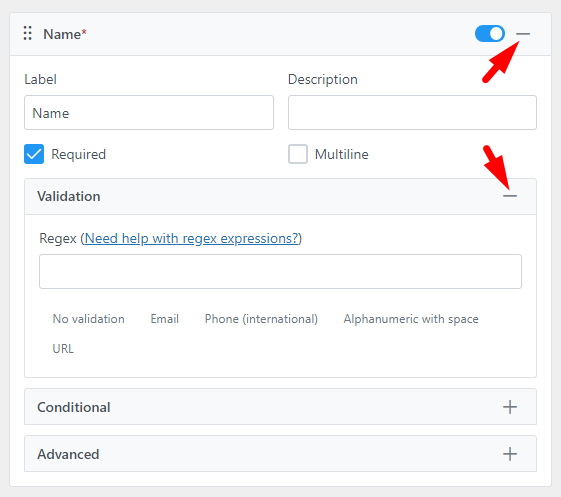Select the No validation preset

(88, 319)
